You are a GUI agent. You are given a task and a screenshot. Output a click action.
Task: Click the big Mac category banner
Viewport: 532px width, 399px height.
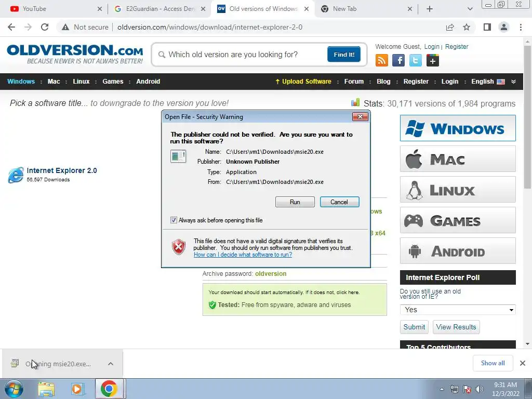(x=458, y=159)
